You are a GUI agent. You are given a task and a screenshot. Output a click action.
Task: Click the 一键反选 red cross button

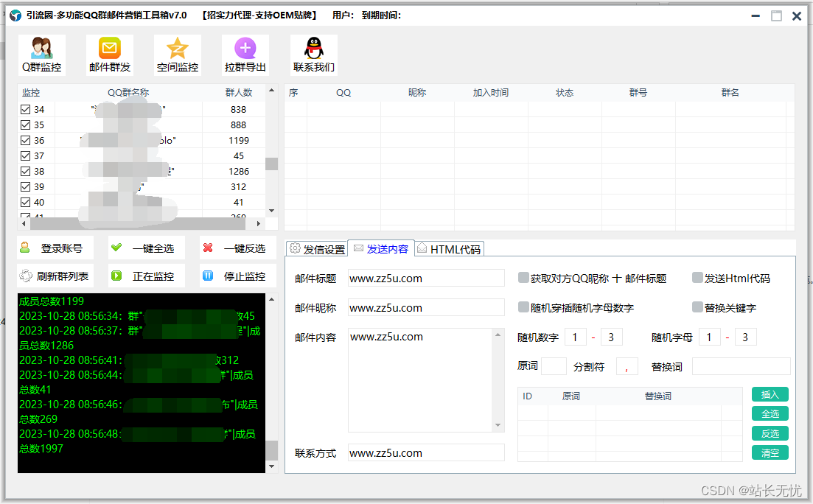[238, 248]
